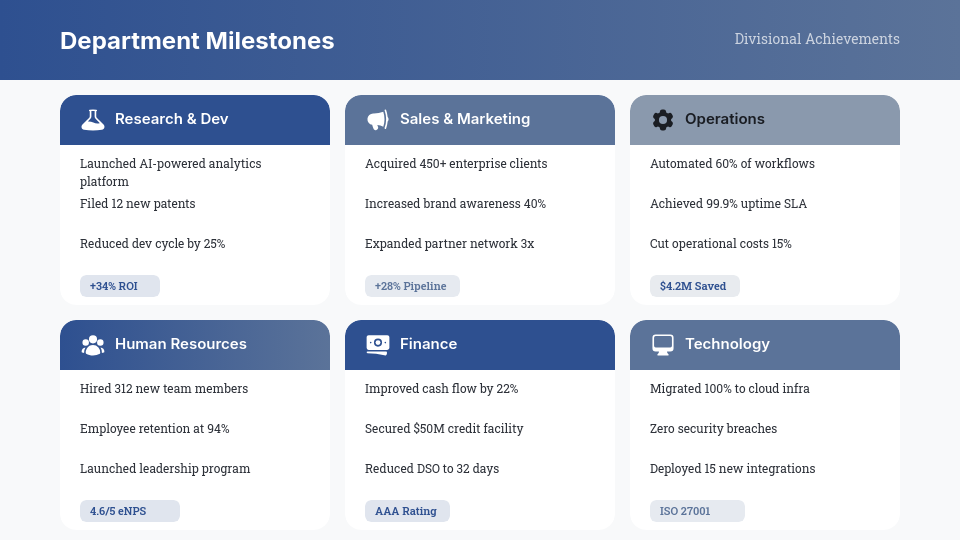Image resolution: width=960 pixels, height=540 pixels.
Task: Select the Finance card heading text
Action: [428, 344]
